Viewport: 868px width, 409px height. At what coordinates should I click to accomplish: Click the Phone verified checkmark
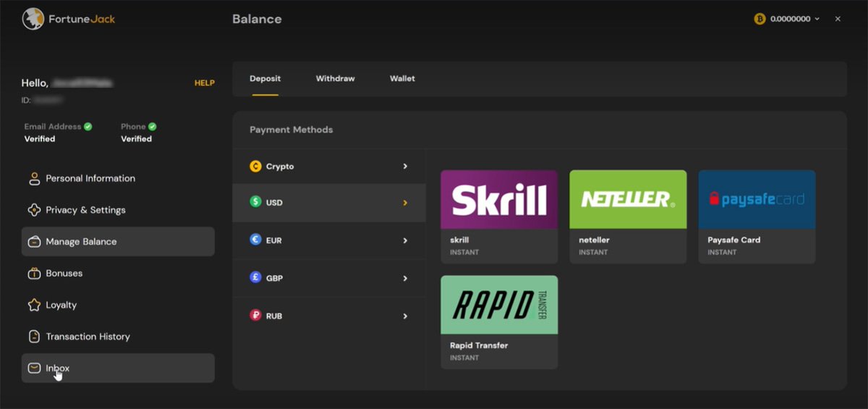coord(153,126)
